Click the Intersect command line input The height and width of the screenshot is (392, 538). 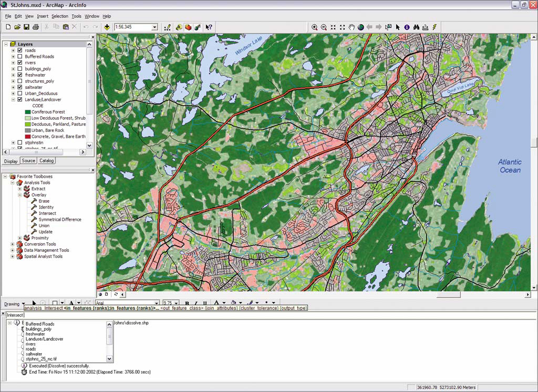click(271, 315)
